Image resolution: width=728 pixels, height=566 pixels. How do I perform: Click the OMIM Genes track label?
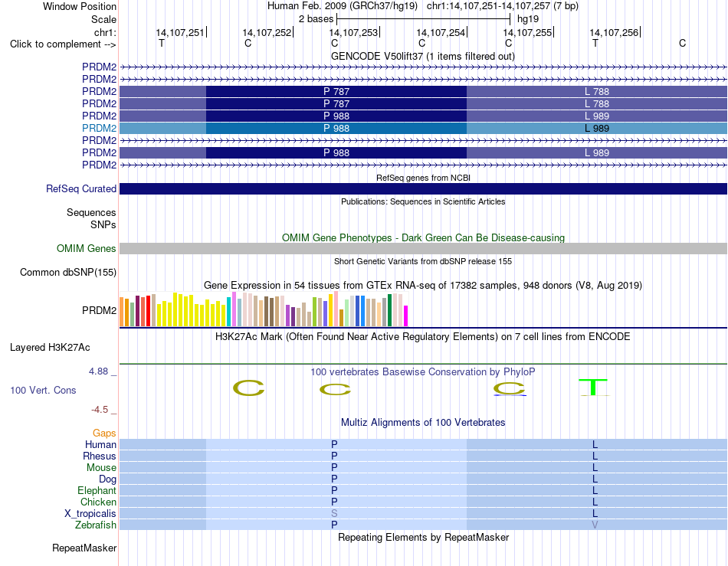(x=86, y=249)
